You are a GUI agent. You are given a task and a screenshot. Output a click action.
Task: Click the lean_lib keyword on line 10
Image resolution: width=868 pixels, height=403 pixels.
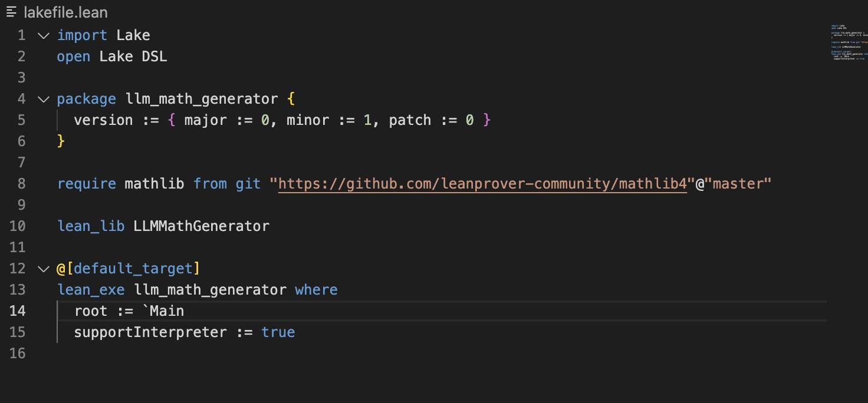[x=91, y=226]
